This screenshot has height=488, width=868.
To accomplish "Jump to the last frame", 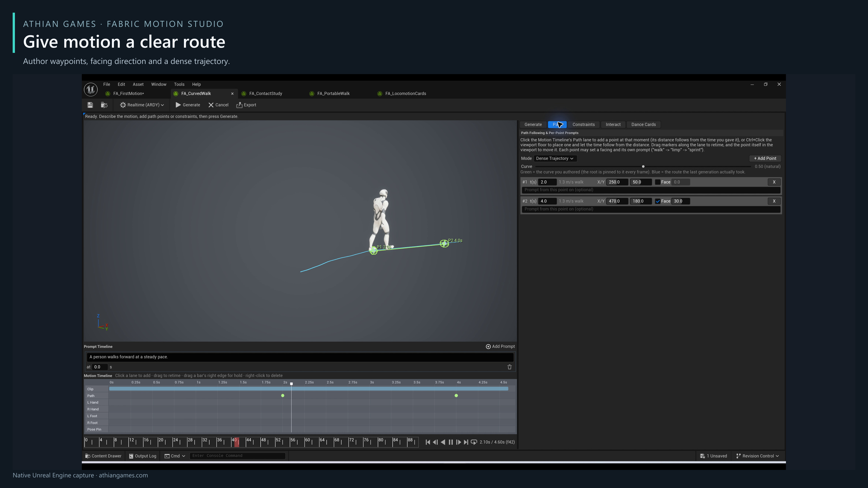I will (466, 442).
